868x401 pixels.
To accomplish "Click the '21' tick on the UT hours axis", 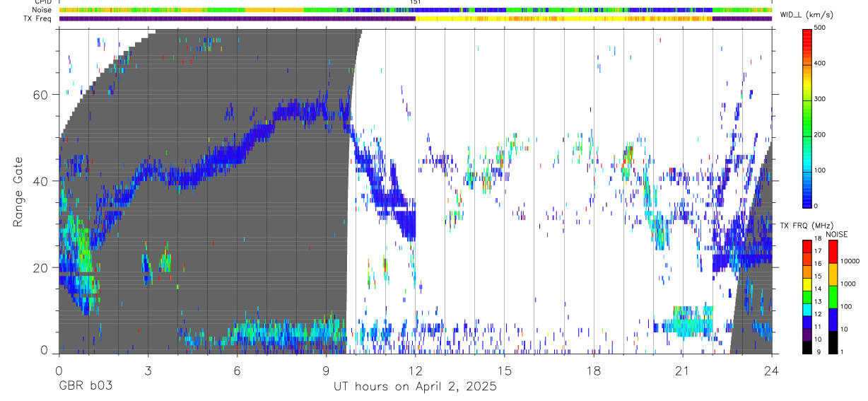I will click(x=683, y=371).
